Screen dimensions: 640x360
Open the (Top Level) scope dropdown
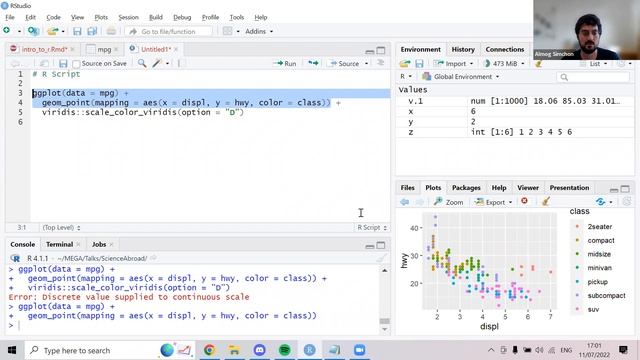point(61,227)
